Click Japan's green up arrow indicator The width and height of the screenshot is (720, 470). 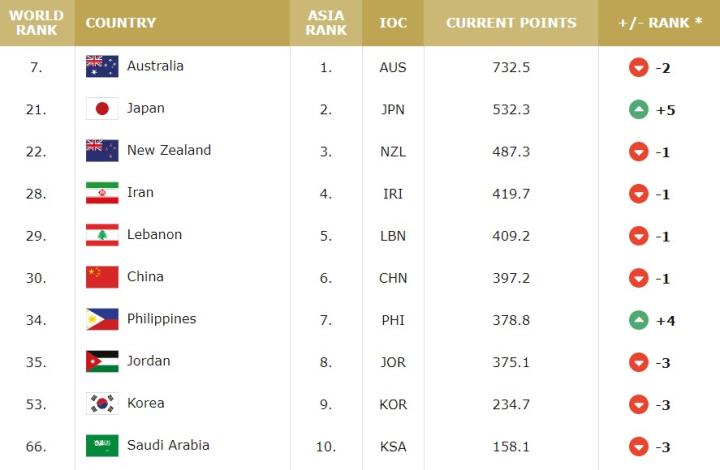(639, 109)
